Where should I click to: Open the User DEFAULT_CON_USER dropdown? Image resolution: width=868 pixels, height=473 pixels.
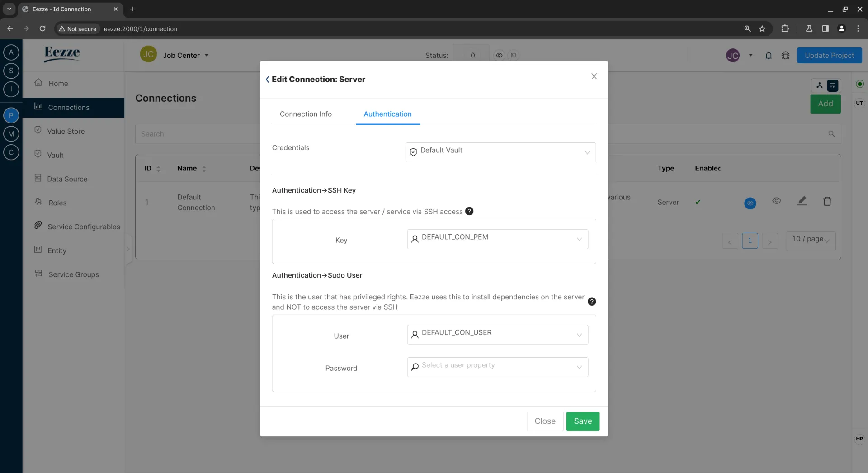pos(497,335)
